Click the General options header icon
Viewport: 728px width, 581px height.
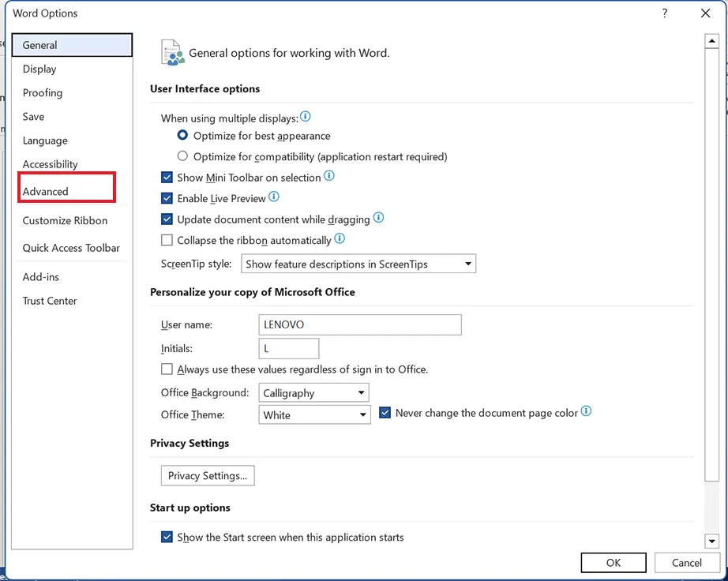[x=173, y=52]
